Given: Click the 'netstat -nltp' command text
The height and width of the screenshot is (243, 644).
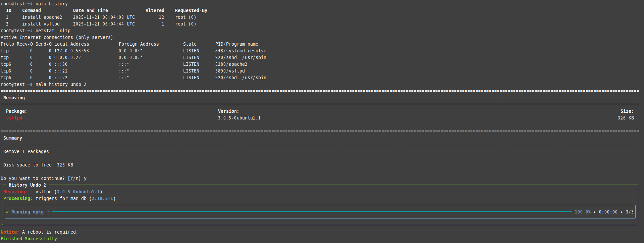Looking at the screenshot, I should (x=53, y=31).
